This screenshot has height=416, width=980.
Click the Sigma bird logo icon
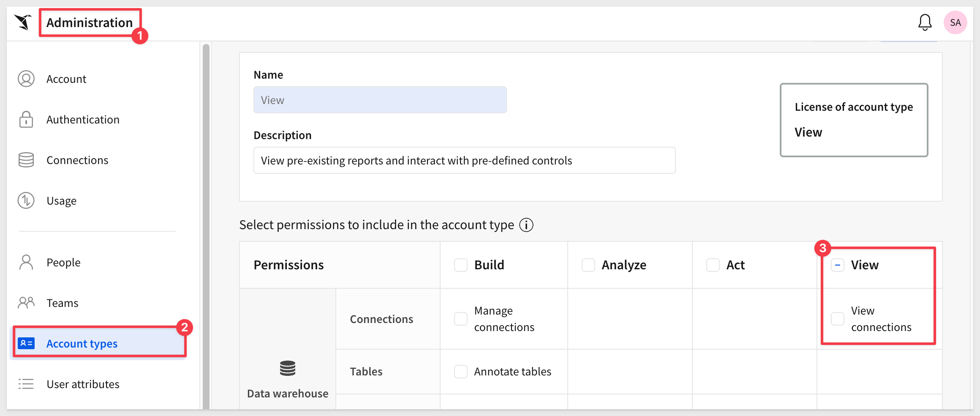coord(23,22)
